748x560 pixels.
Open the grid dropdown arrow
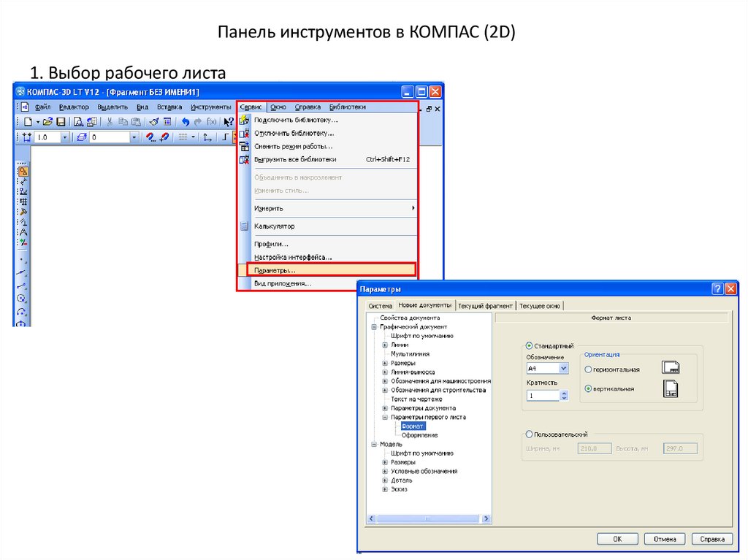[193, 137]
